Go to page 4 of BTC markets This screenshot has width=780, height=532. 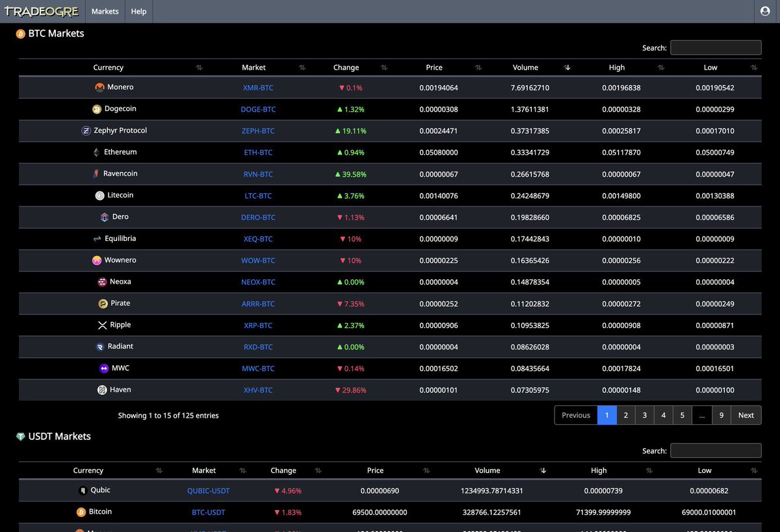coord(664,415)
